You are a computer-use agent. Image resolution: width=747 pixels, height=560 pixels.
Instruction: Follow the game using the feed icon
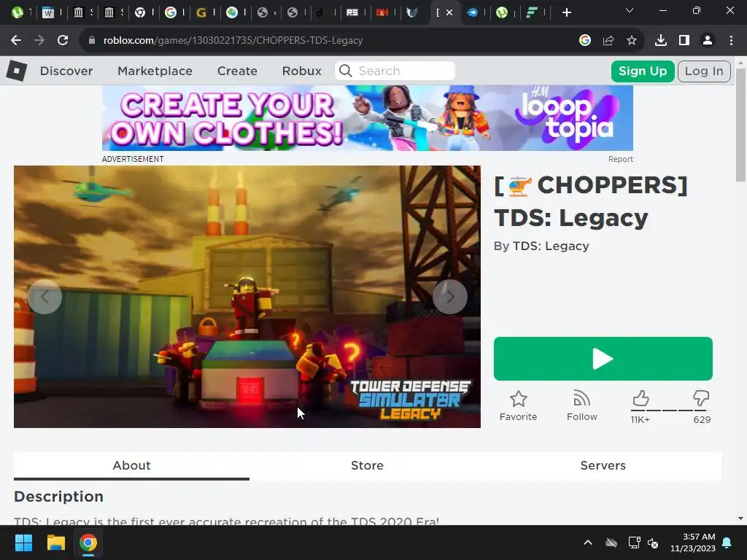click(x=581, y=399)
